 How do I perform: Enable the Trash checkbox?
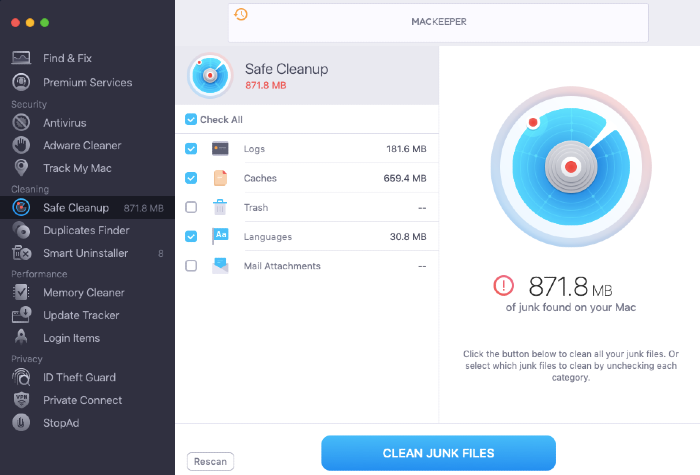(x=191, y=207)
